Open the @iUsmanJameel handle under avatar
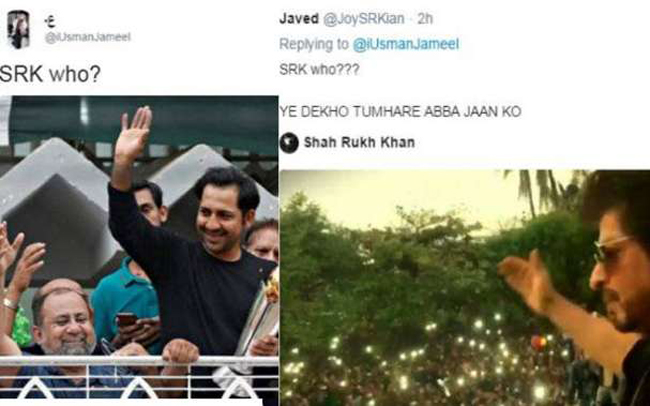This screenshot has width=650, height=406. click(88, 37)
